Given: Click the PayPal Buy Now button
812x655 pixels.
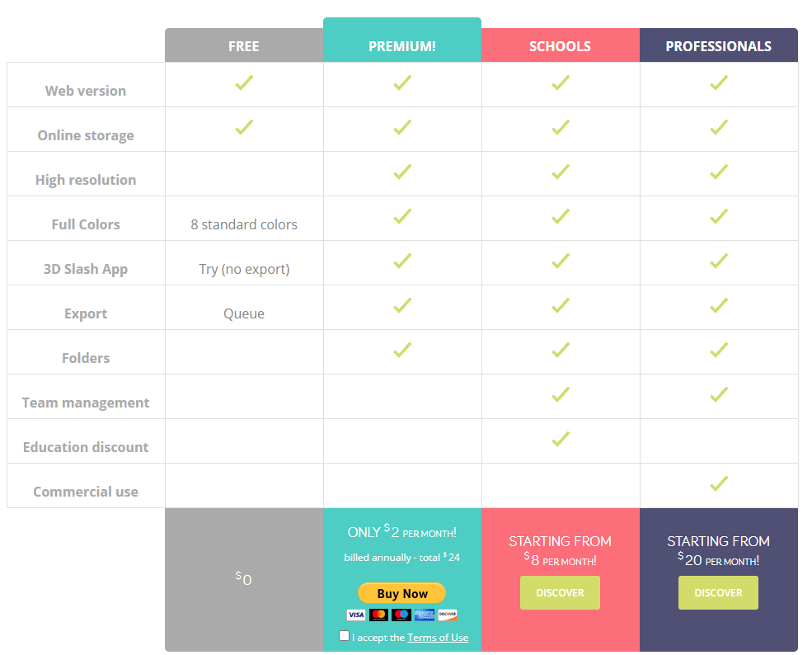Looking at the screenshot, I should click(x=401, y=593).
